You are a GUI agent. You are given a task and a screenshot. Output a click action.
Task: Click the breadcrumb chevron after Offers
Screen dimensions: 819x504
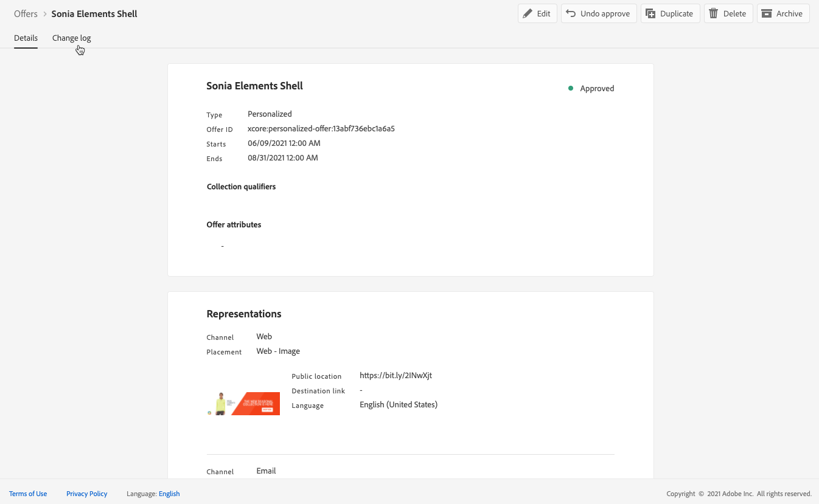(x=45, y=13)
